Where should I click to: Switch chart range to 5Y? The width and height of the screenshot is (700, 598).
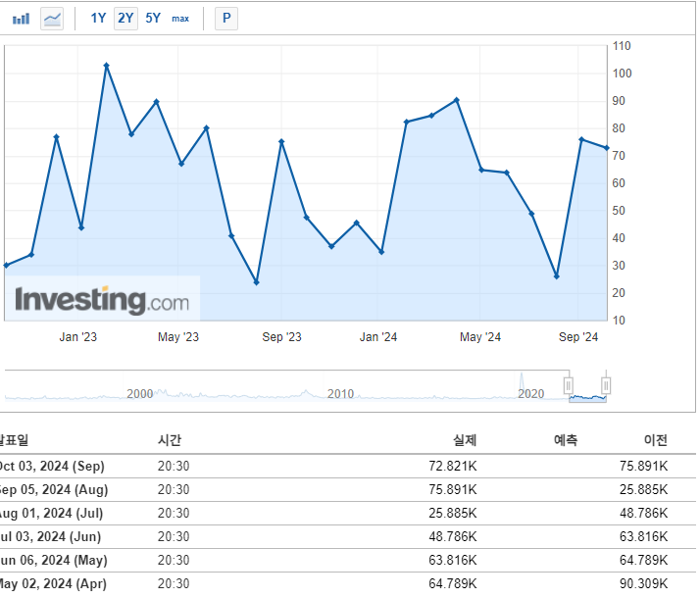[x=153, y=19]
